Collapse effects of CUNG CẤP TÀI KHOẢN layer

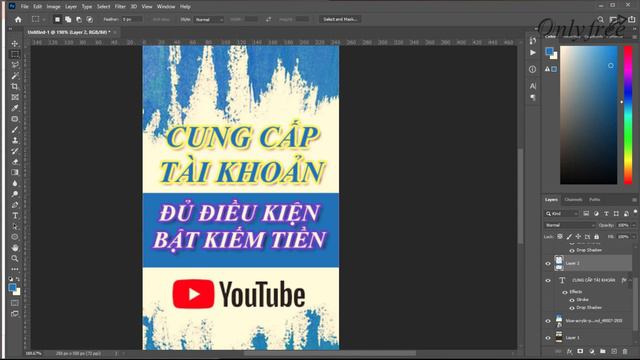click(x=631, y=280)
